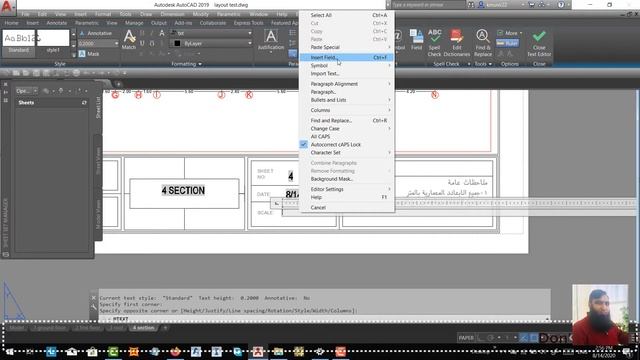This screenshot has height=360, width=640.
Task: Open the More options dropdown
Action: point(510,33)
